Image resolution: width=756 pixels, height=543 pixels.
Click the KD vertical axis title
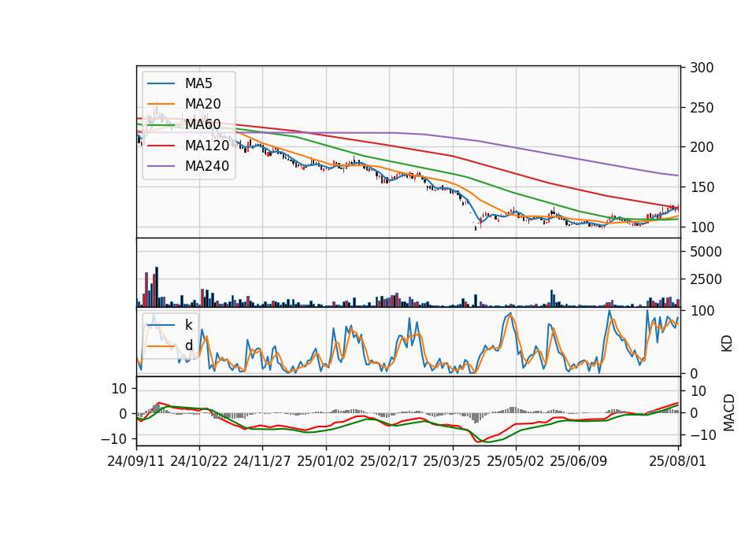(727, 343)
